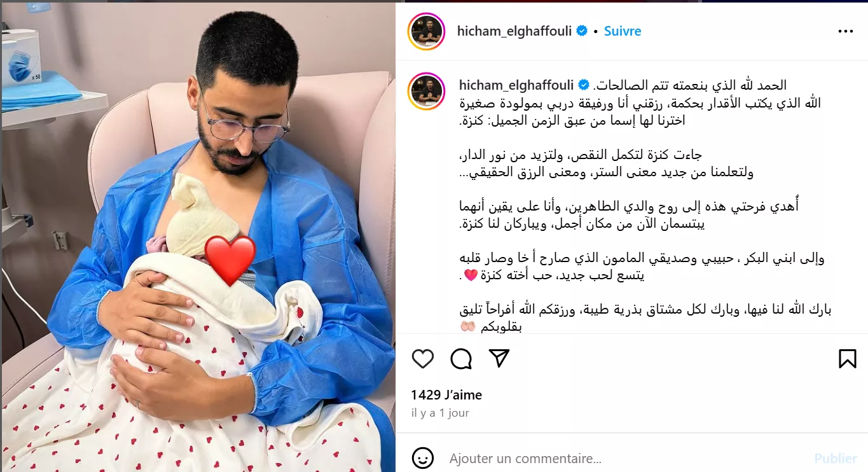Image resolution: width=868 pixels, height=472 pixels.
Task: Open hicham_elghaffouli profile from header username
Action: [x=515, y=31]
